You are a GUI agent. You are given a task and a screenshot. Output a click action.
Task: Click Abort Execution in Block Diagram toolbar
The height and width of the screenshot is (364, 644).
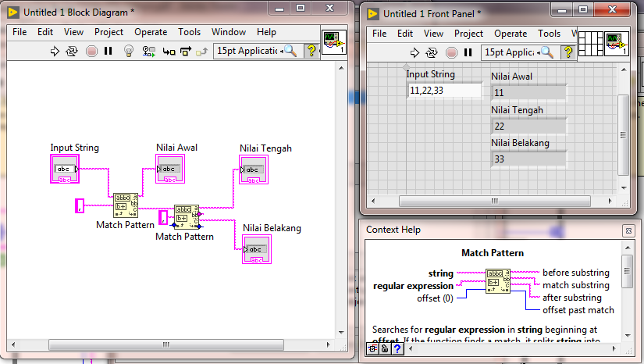91,52
